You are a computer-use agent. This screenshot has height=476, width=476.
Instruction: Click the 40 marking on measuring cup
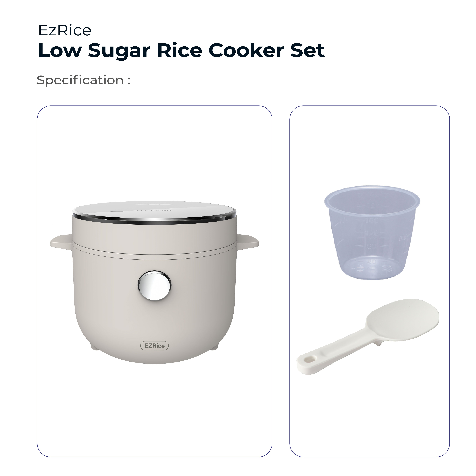(x=372, y=261)
